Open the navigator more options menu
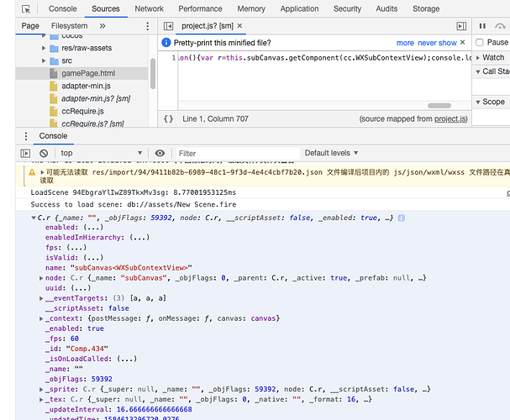The image size is (510, 420). coord(147,26)
